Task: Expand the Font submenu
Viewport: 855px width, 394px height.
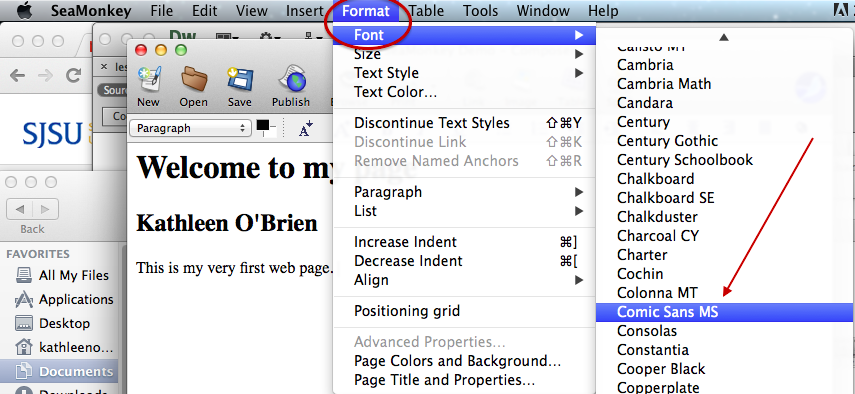Action: pos(465,35)
